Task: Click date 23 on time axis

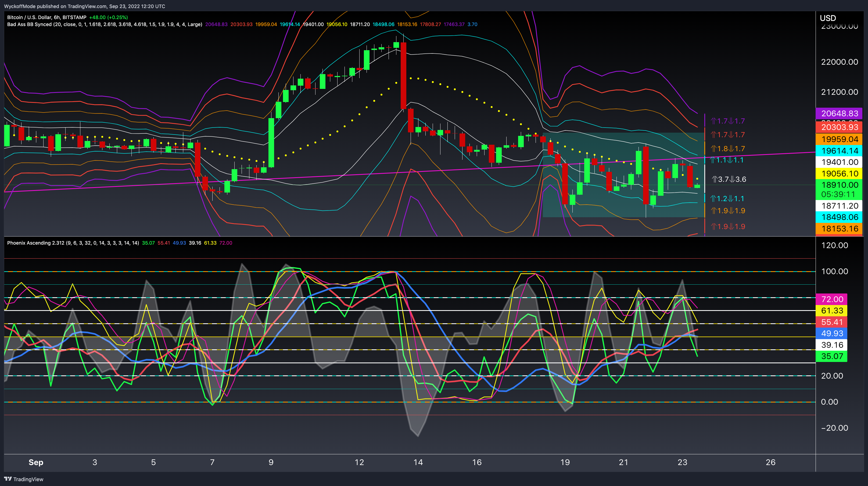Action: 682,462
